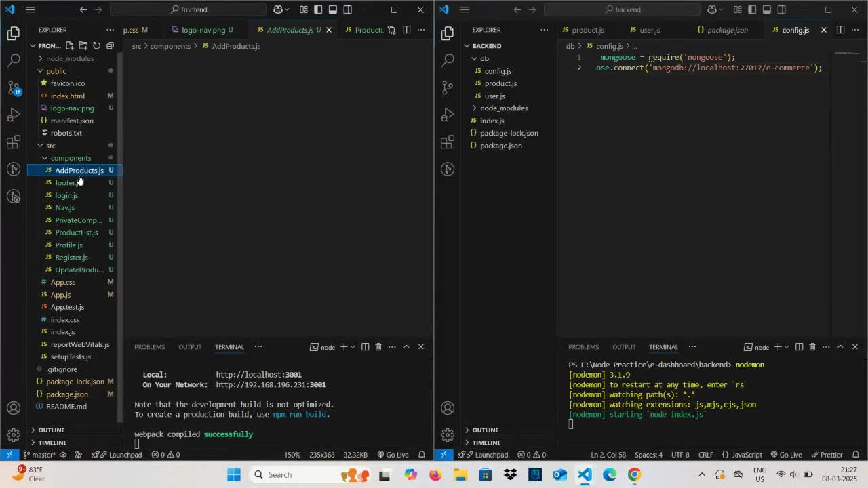Open Source Control view with 18 badge
The height and width of the screenshot is (488, 868).
pos(14,87)
